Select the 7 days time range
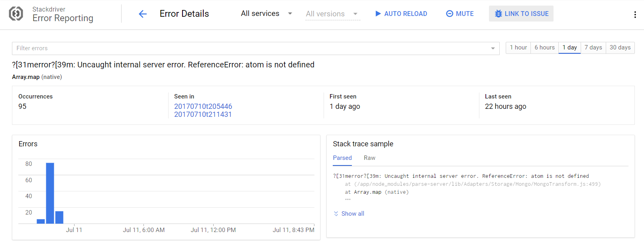 [x=593, y=47]
